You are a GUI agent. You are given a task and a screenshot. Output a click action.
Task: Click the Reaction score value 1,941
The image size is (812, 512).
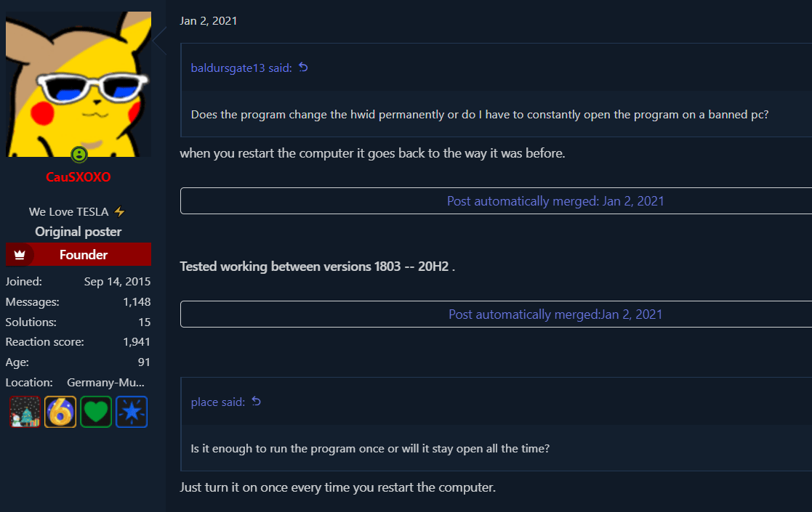click(x=137, y=342)
